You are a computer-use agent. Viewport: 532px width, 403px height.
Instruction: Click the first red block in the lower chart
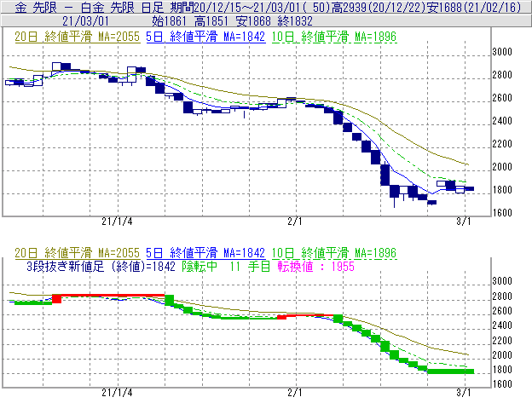coord(56,298)
